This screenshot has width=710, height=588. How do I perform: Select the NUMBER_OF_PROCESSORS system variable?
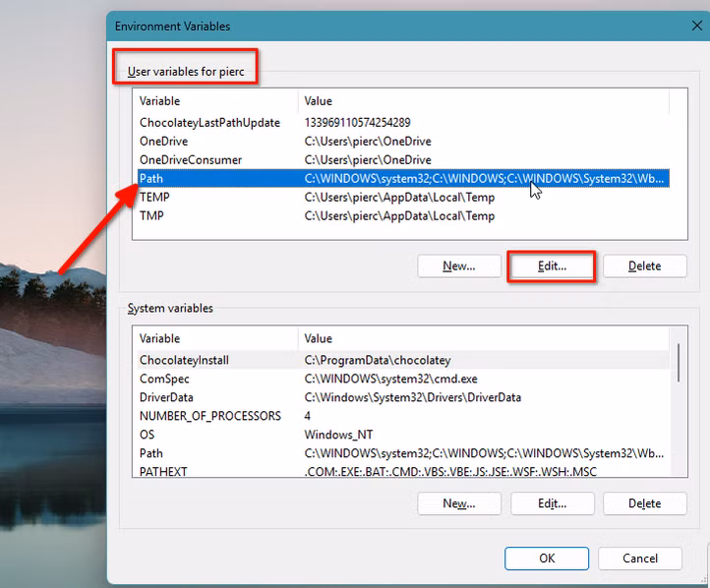click(x=210, y=416)
